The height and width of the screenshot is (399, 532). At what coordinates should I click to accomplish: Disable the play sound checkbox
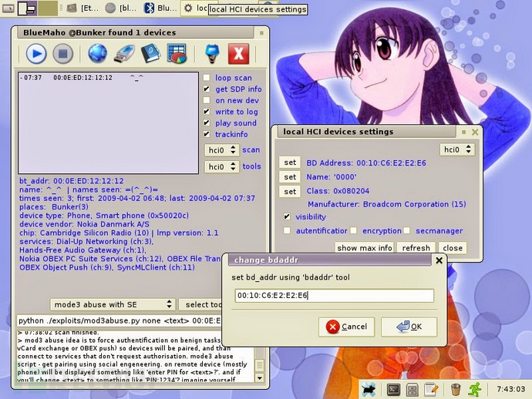pos(207,122)
